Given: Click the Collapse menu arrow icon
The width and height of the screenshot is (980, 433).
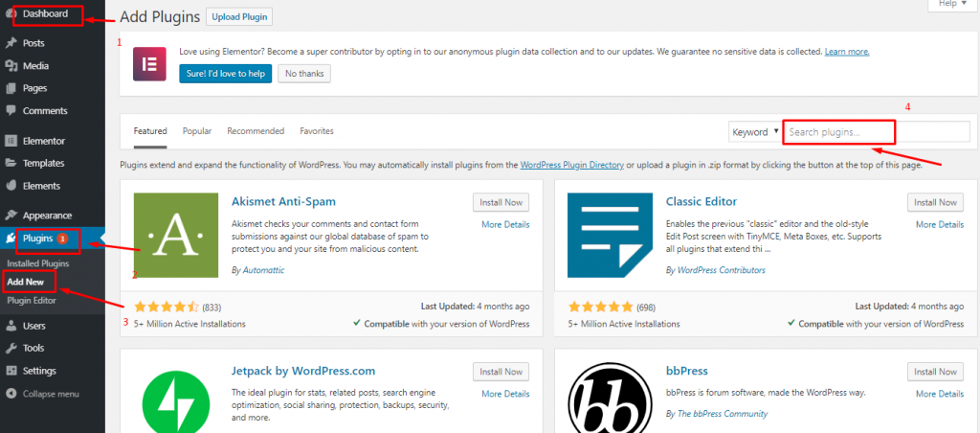Looking at the screenshot, I should click(11, 394).
